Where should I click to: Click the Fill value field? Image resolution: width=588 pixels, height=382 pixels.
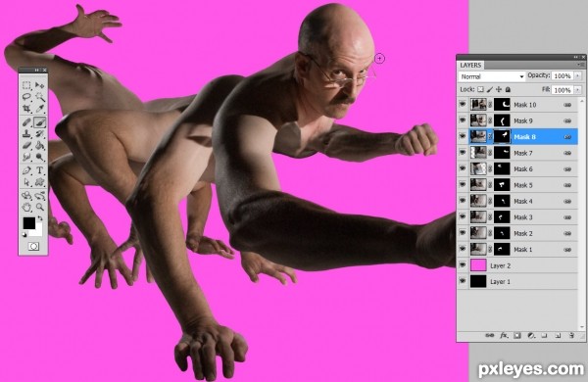(x=563, y=90)
